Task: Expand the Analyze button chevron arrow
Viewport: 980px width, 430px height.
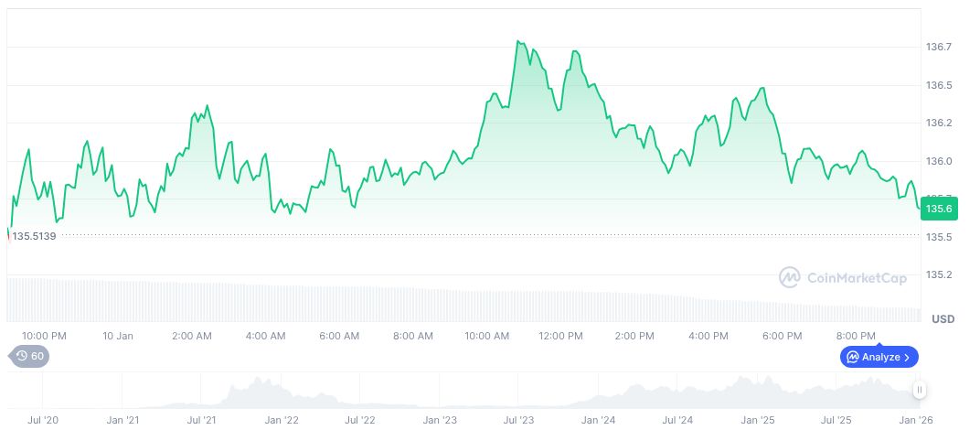Action: (x=907, y=357)
